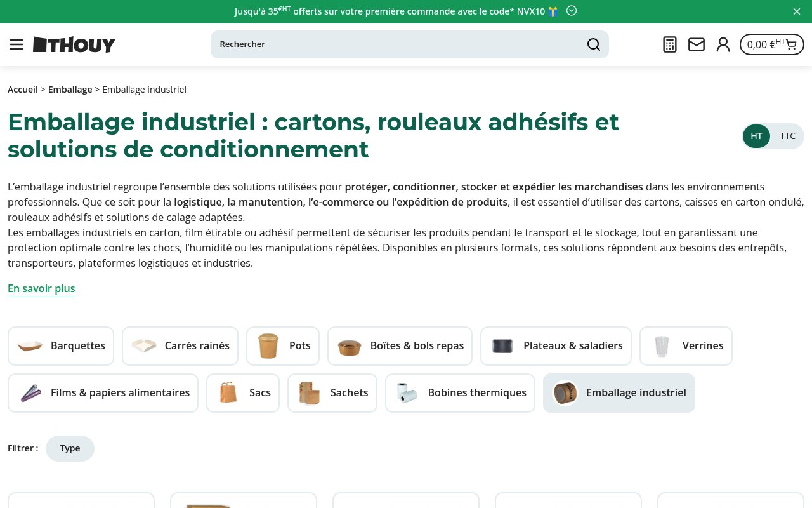812x508 pixels.
Task: Open the envelope contact icon
Action: coord(697,44)
